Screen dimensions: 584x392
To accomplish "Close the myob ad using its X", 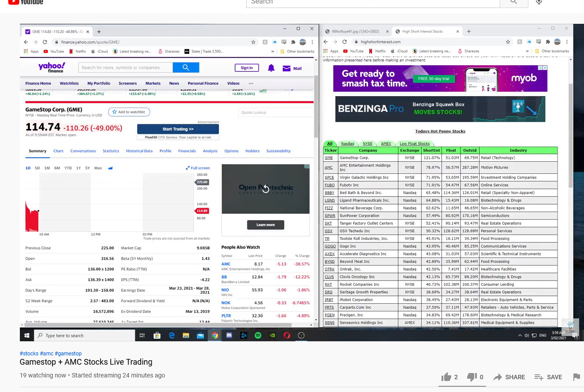I will point(545,68).
